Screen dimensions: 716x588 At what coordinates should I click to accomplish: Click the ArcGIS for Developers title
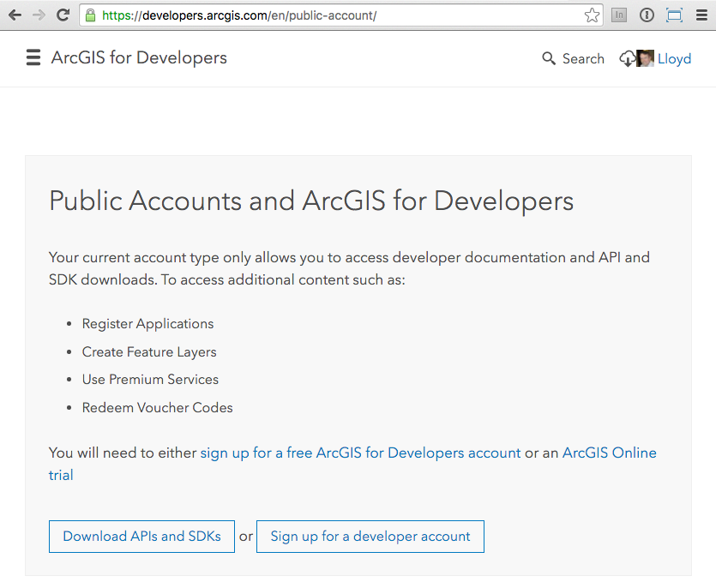pyautogui.click(x=139, y=57)
